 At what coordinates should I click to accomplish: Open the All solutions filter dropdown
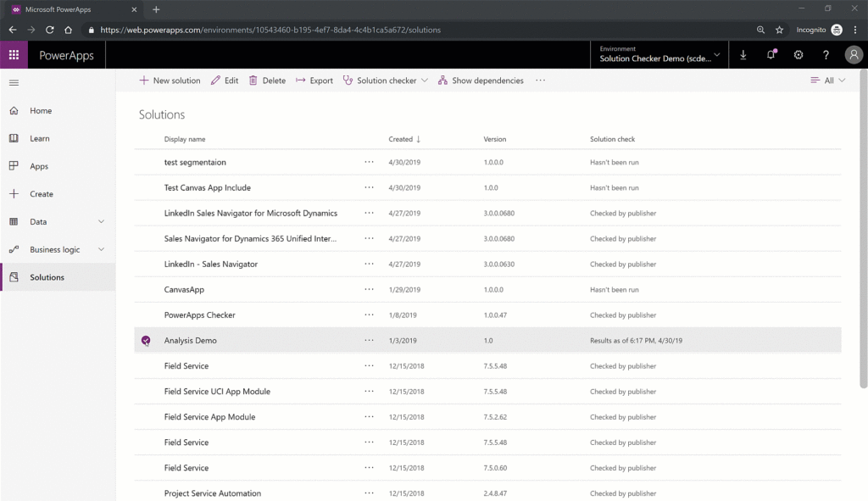click(827, 81)
